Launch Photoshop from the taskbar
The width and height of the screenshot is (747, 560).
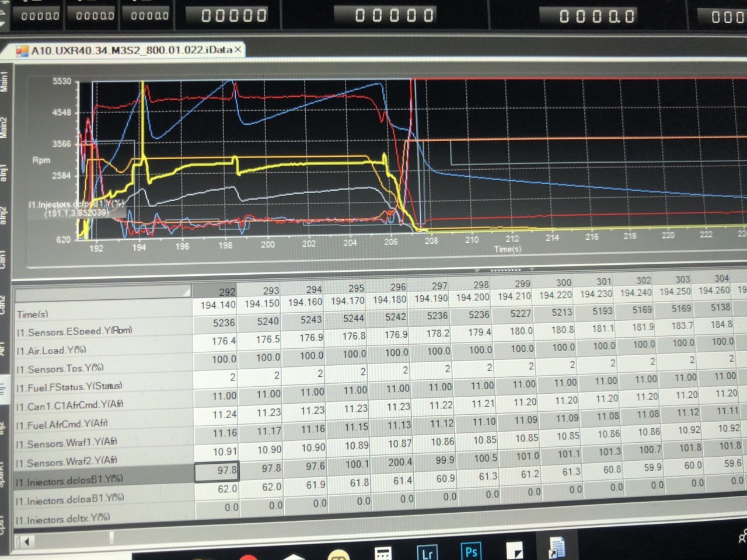pos(470,551)
